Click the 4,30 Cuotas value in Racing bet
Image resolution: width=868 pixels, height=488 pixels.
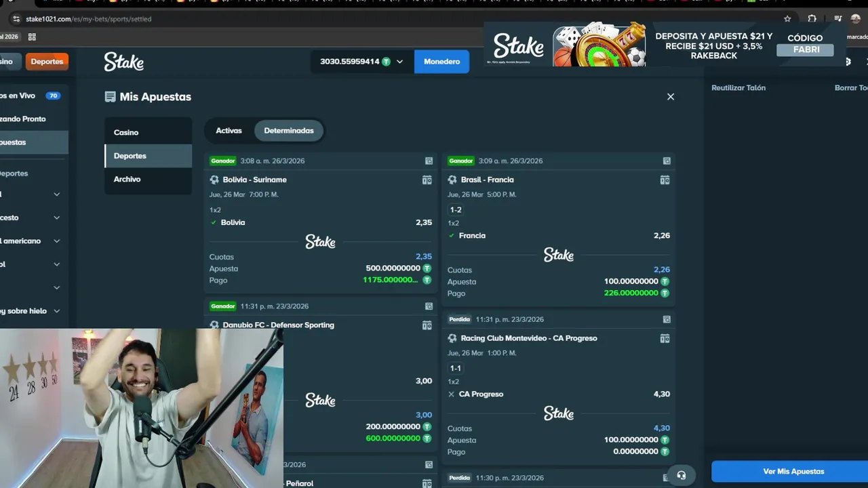[x=662, y=428]
